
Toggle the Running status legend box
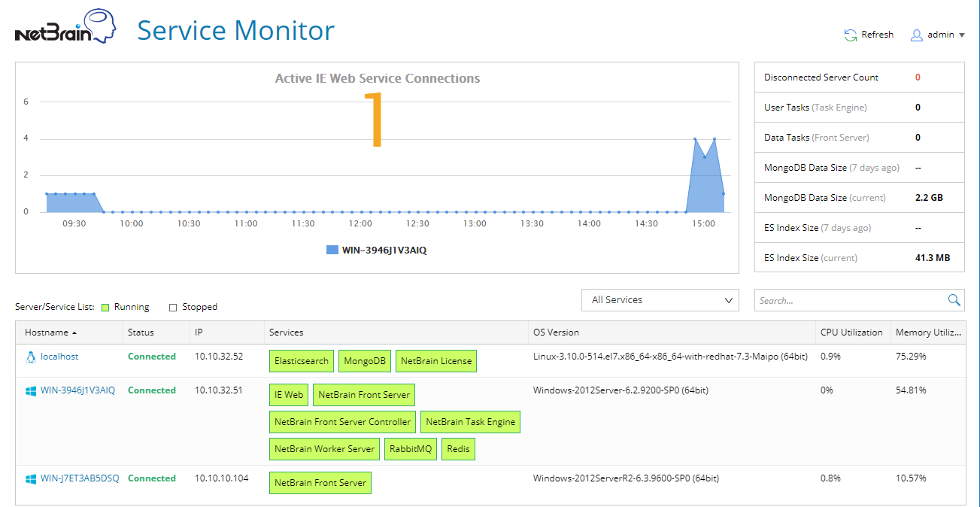point(106,307)
